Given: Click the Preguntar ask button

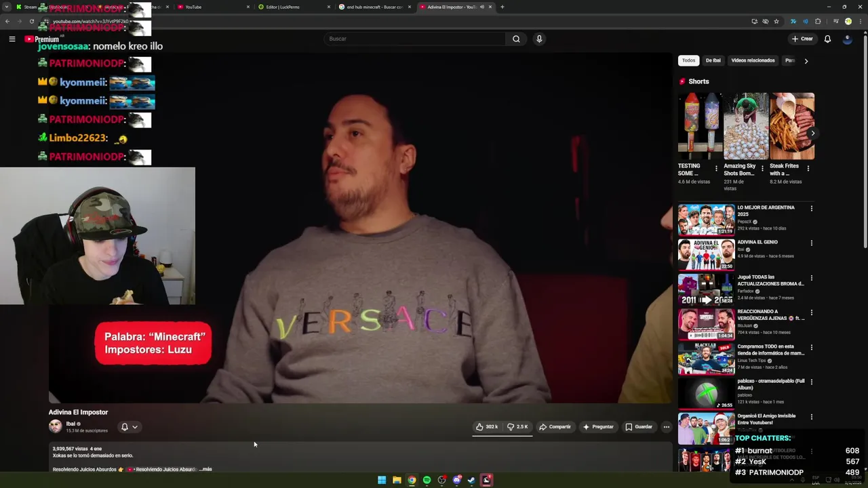Looking at the screenshot, I should (x=598, y=427).
